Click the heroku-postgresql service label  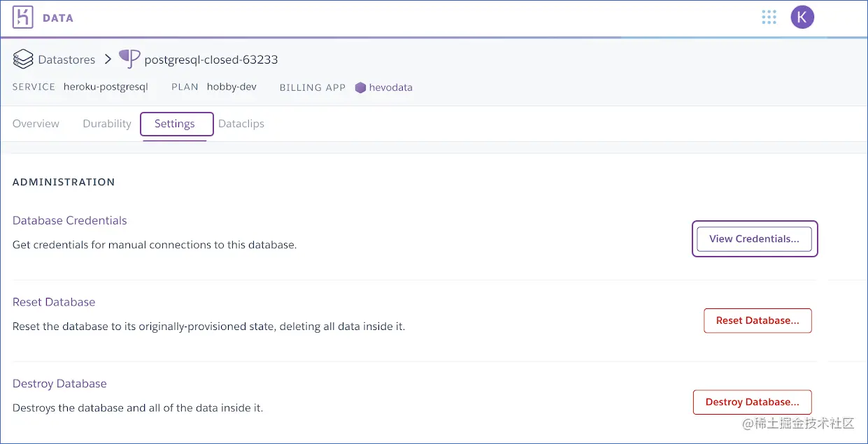(106, 87)
